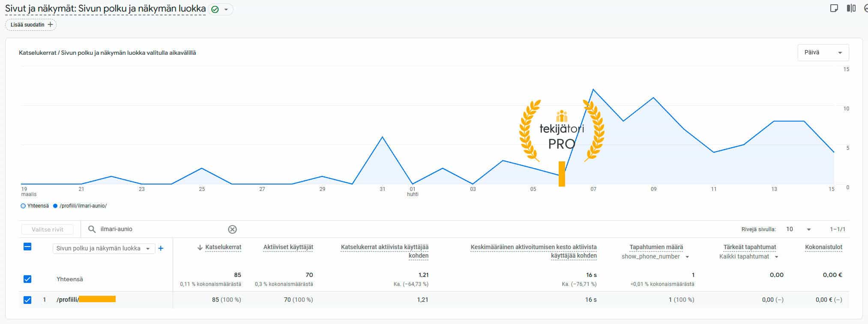Open the Päivä granularity dropdown
The image size is (868, 324).
pyautogui.click(x=823, y=53)
